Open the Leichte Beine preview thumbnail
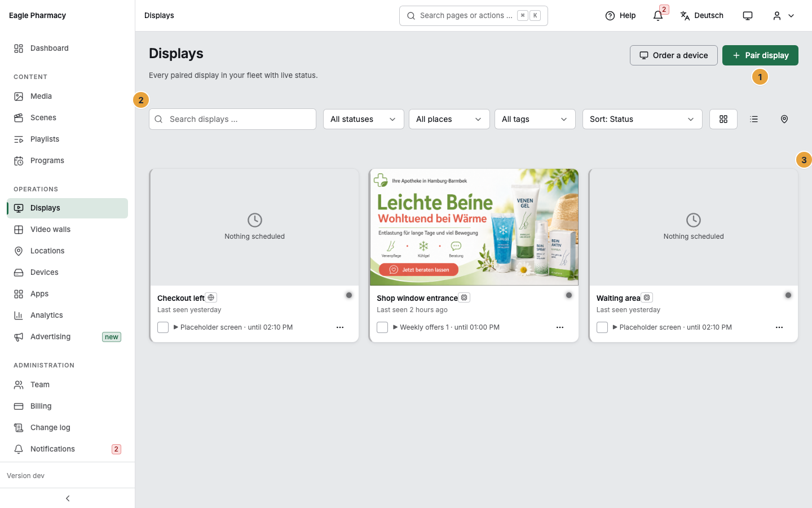This screenshot has width=812, height=508. click(474, 227)
